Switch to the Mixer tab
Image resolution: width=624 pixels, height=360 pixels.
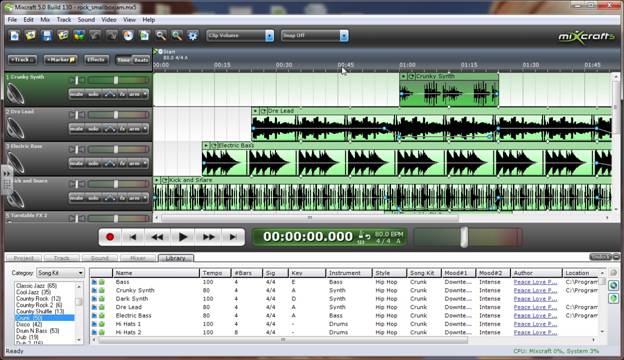coord(138,258)
